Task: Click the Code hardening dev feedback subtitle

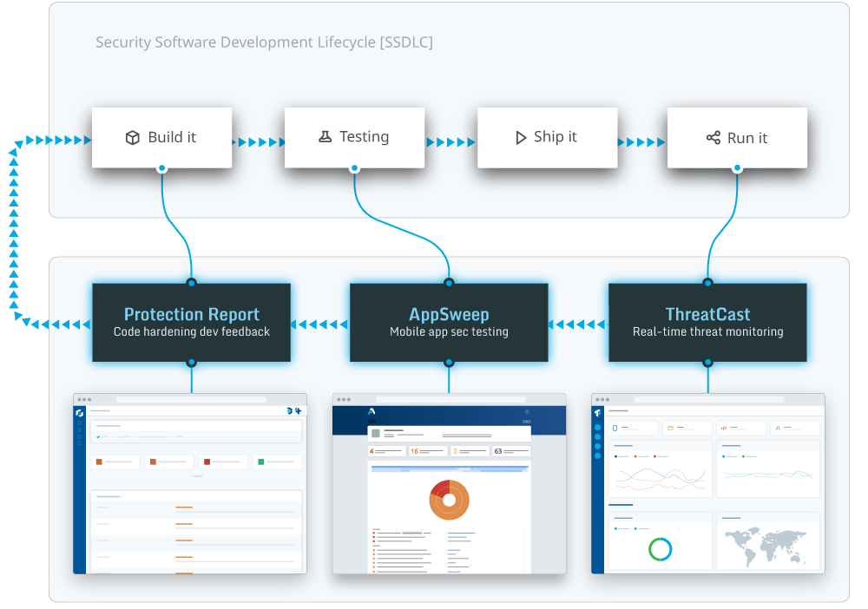Action: [192, 332]
